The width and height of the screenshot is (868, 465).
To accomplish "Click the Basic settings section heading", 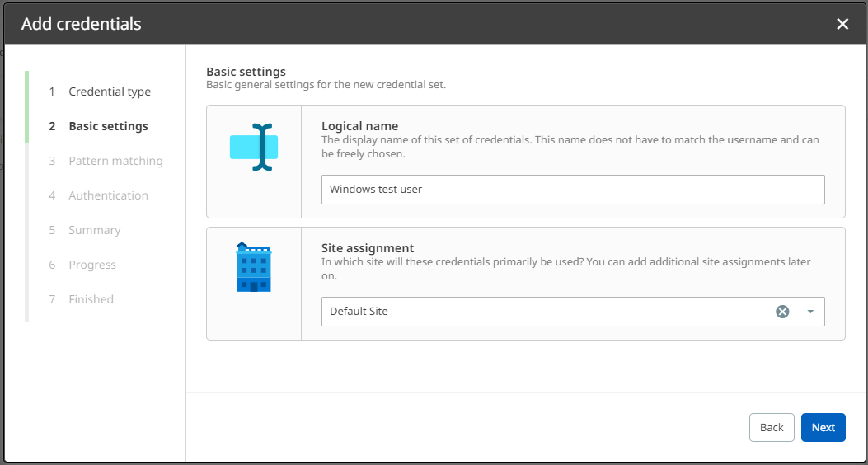I will tap(246, 72).
